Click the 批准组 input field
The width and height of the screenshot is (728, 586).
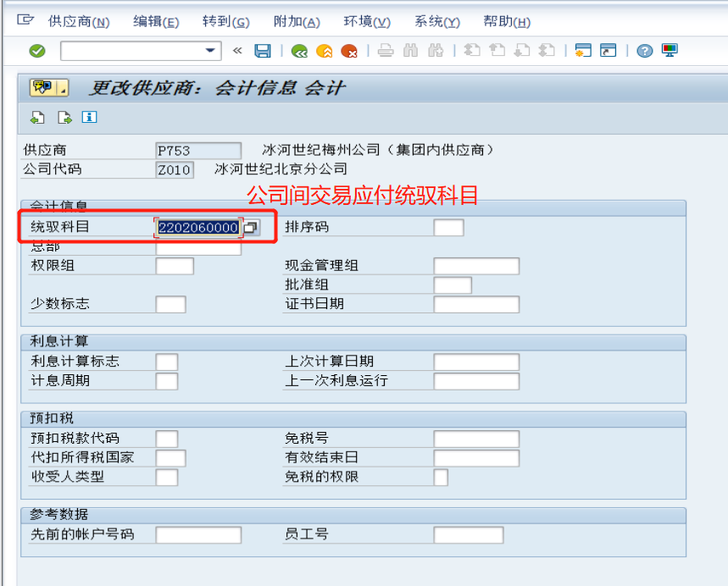tap(453, 285)
